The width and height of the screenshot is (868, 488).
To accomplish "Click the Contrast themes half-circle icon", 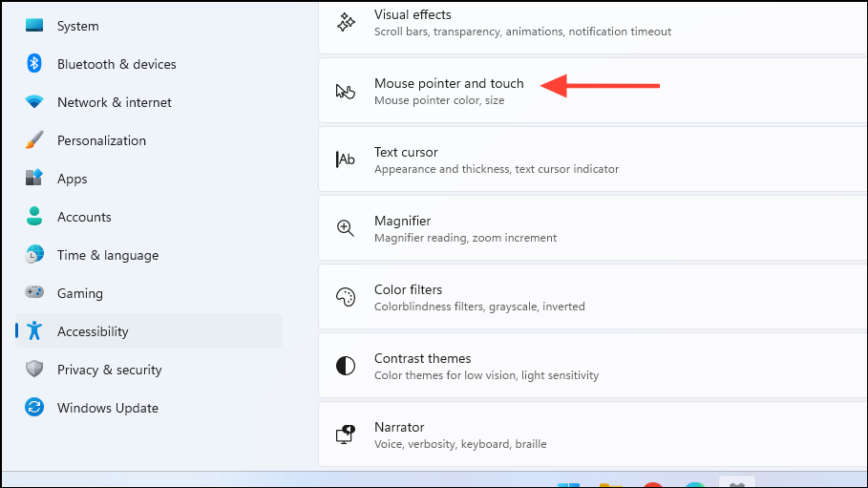I will [346, 366].
